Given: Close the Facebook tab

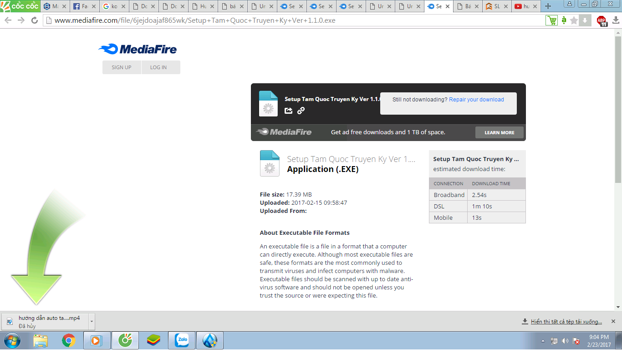Looking at the screenshot, I should coord(94,6).
